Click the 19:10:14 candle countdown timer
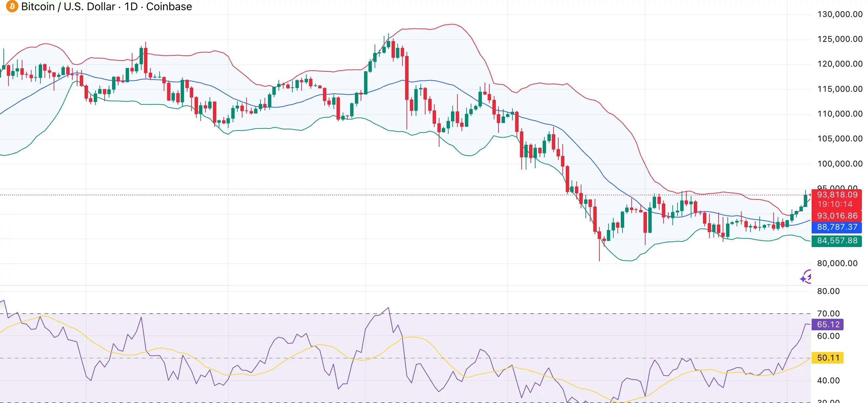Image resolution: width=868 pixels, height=403 pixels. (x=835, y=204)
